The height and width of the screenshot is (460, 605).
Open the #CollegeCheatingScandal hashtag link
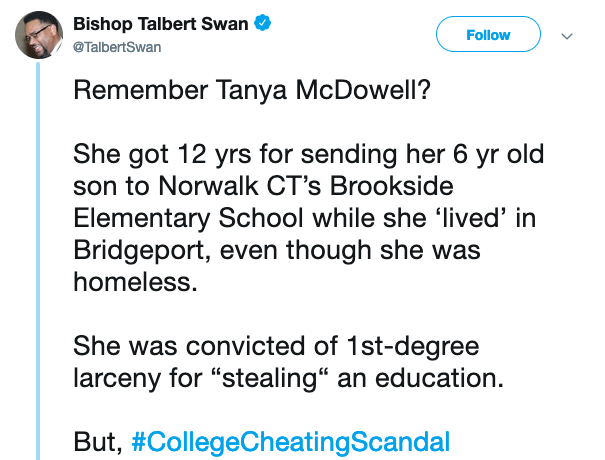[291, 441]
